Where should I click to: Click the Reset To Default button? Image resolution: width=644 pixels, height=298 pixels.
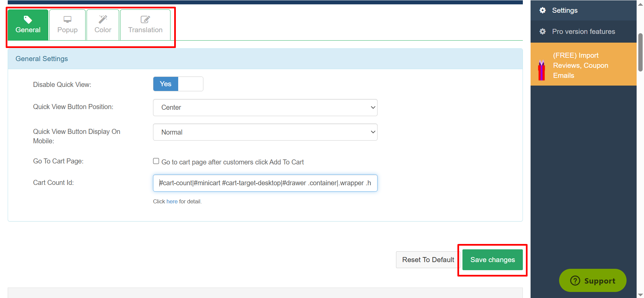coord(428,260)
